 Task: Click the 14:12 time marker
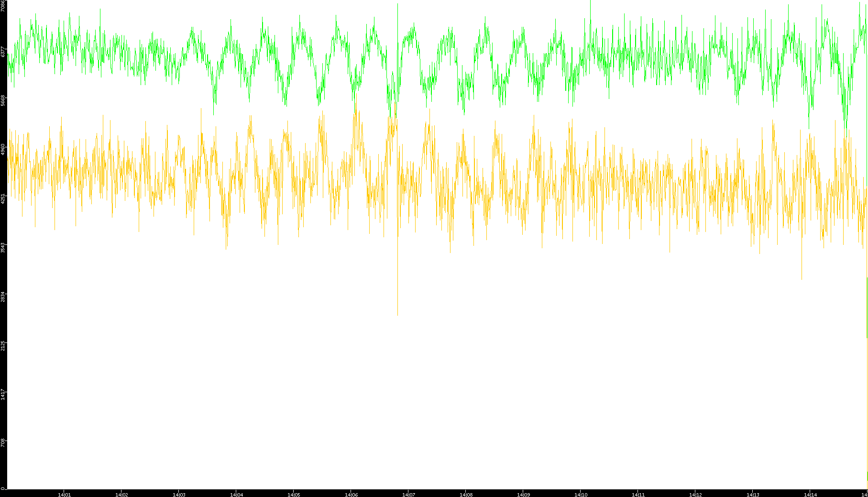[x=695, y=495]
